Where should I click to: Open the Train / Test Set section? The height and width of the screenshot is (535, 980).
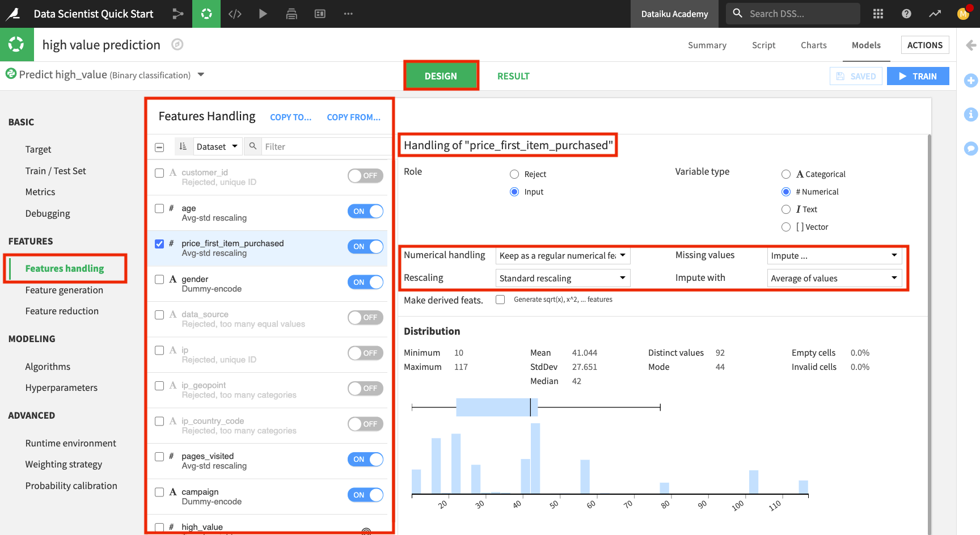[x=56, y=171]
